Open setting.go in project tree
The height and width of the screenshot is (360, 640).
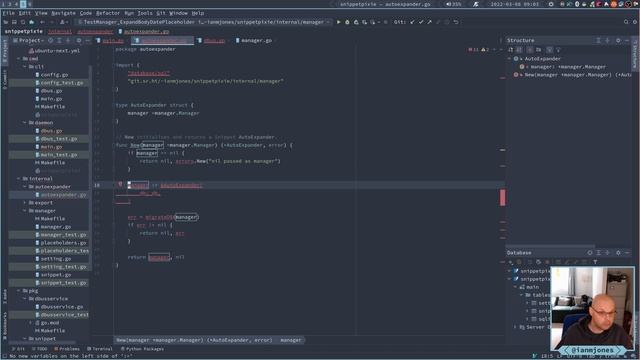56,259
